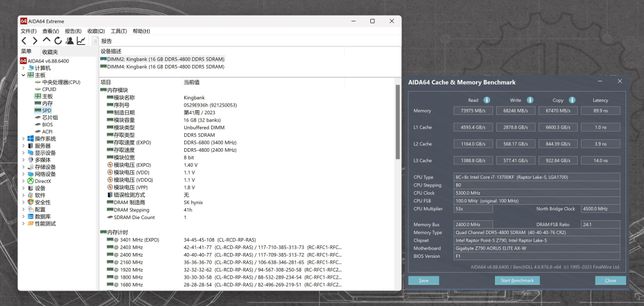Image resolution: width=644 pixels, height=306 pixels.
Task: Click the Read info icon
Action: tap(487, 100)
